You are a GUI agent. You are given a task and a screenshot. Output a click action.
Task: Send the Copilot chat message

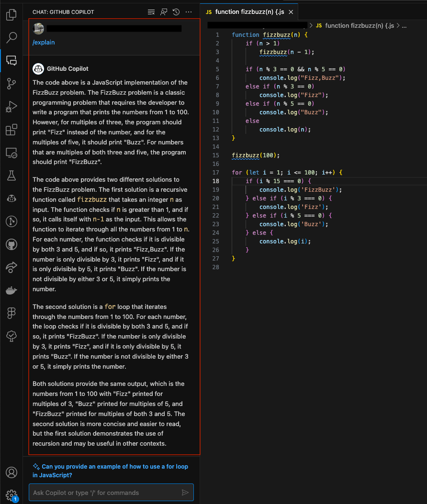(x=185, y=493)
